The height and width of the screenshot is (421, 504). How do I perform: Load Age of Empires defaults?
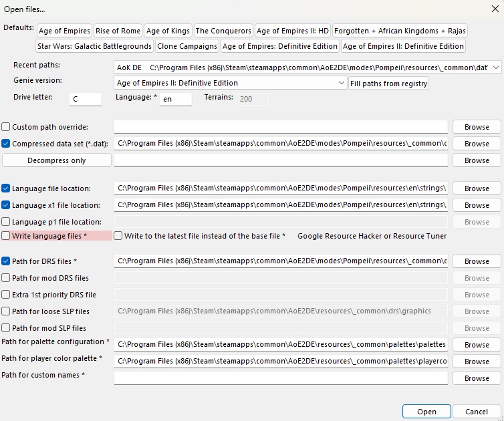(64, 31)
